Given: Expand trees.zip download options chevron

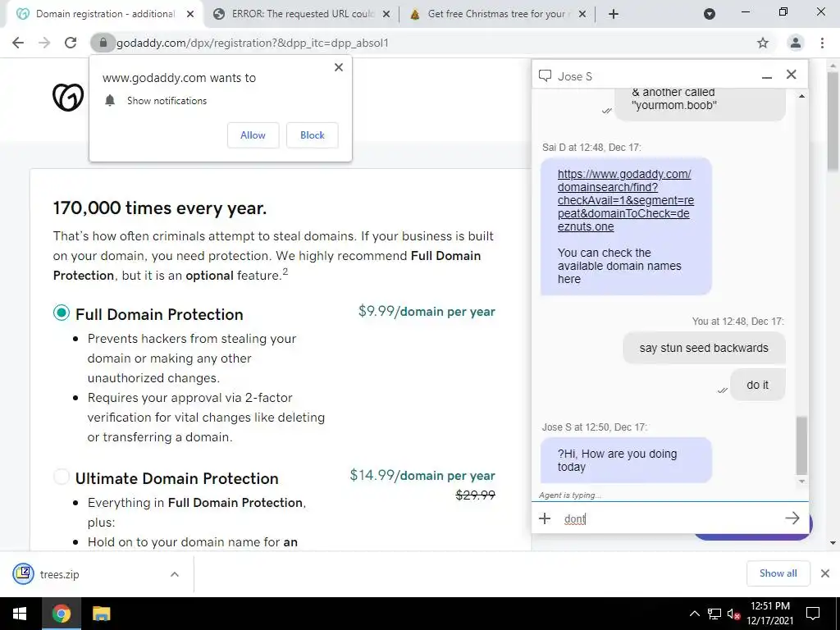Looking at the screenshot, I should tap(175, 574).
